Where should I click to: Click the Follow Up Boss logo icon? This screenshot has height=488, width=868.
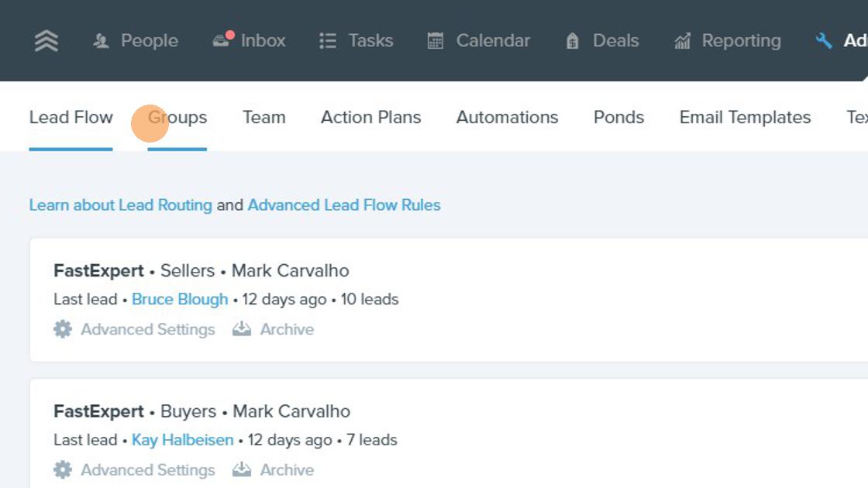pyautogui.click(x=46, y=40)
